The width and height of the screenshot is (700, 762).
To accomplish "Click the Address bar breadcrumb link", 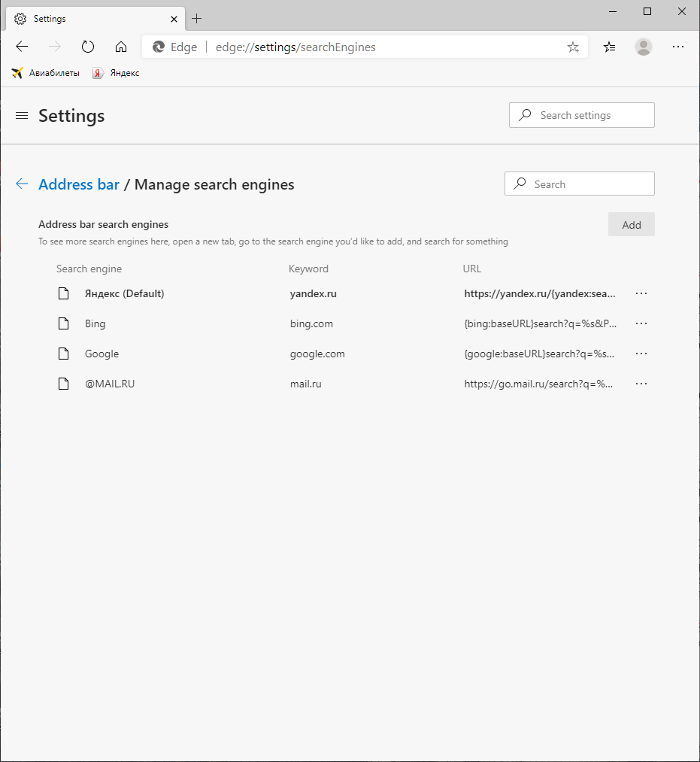I will 79,184.
